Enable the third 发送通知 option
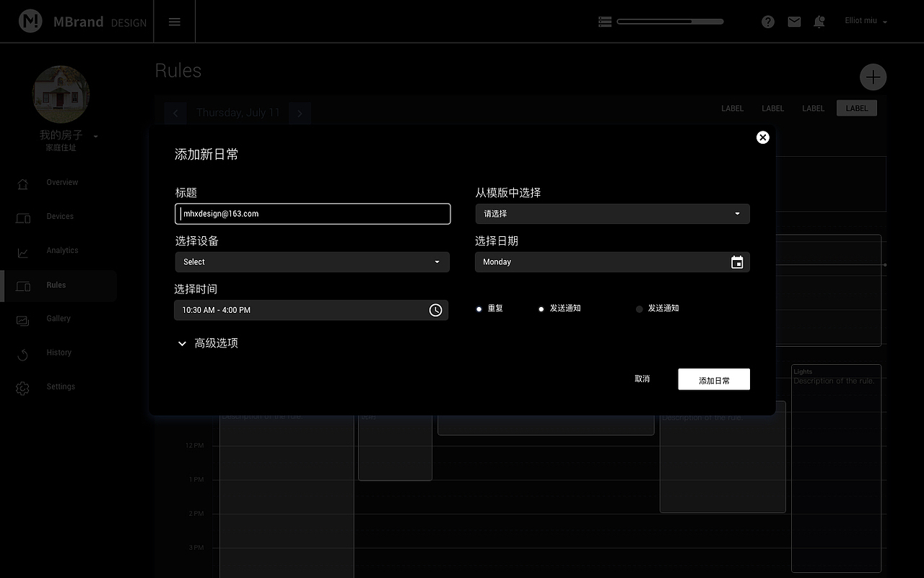The image size is (924, 578). [x=639, y=309]
